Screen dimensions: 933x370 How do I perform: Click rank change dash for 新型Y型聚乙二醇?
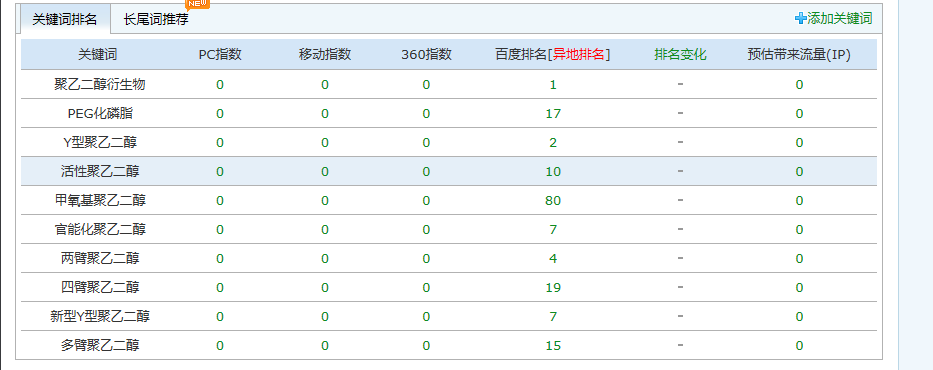pos(680,316)
